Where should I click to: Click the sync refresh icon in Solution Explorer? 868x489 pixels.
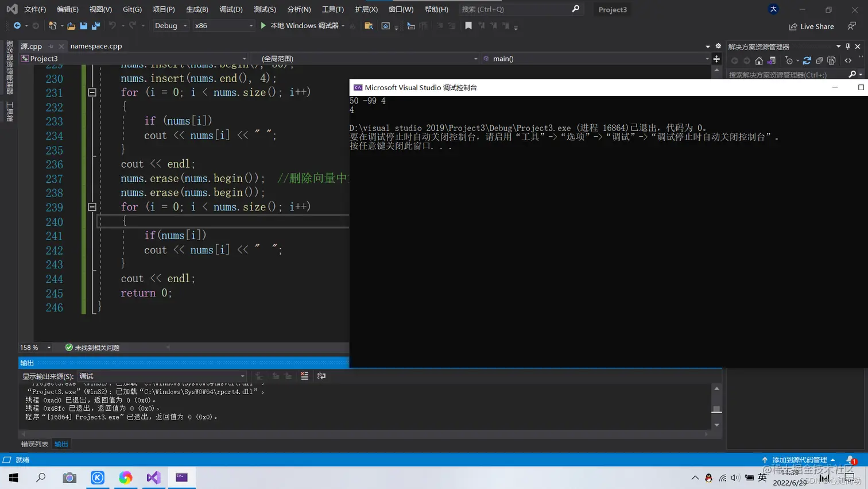pyautogui.click(x=807, y=60)
